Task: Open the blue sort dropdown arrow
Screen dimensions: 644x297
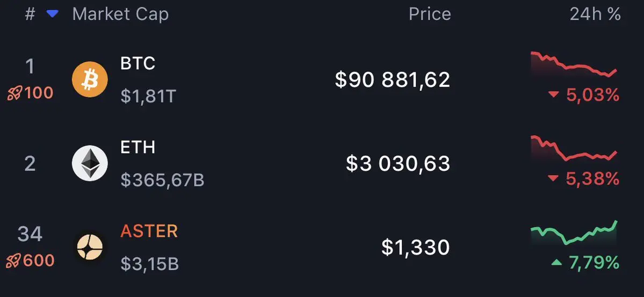Action: (x=52, y=14)
